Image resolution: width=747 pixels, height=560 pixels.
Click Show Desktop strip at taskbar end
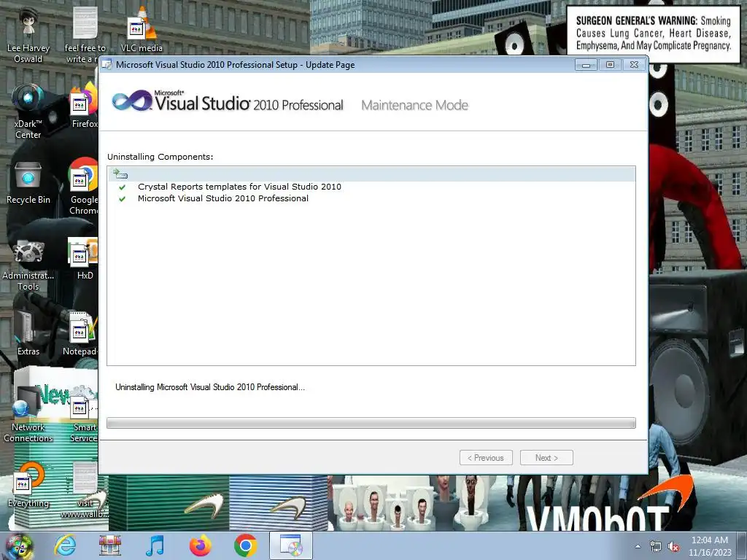point(743,545)
